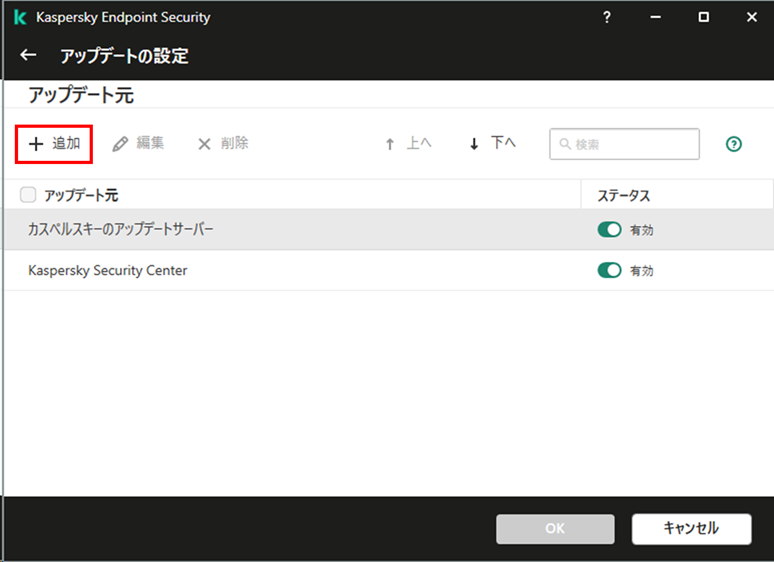Screen dimensions: 774x562
Task: Click the green help icon beside search field
Action: tap(734, 144)
